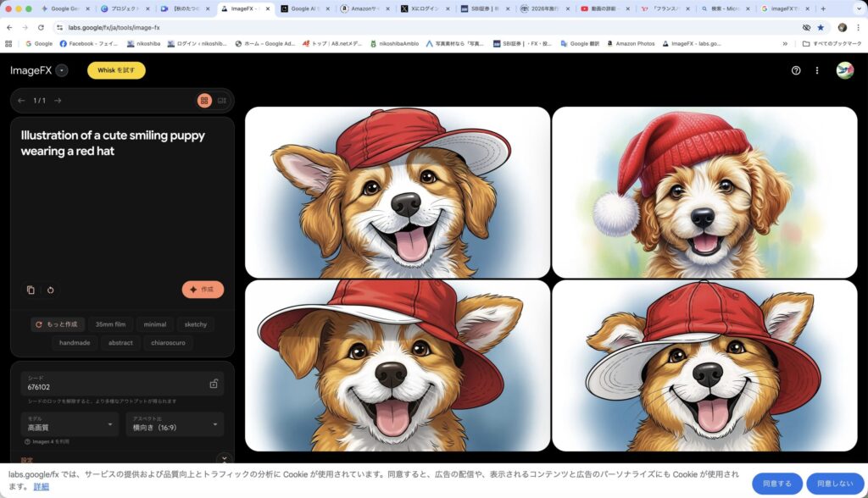This screenshot has height=498, width=868.
Task: Expand the ImageFX tool switcher dropdown
Action: [62, 70]
